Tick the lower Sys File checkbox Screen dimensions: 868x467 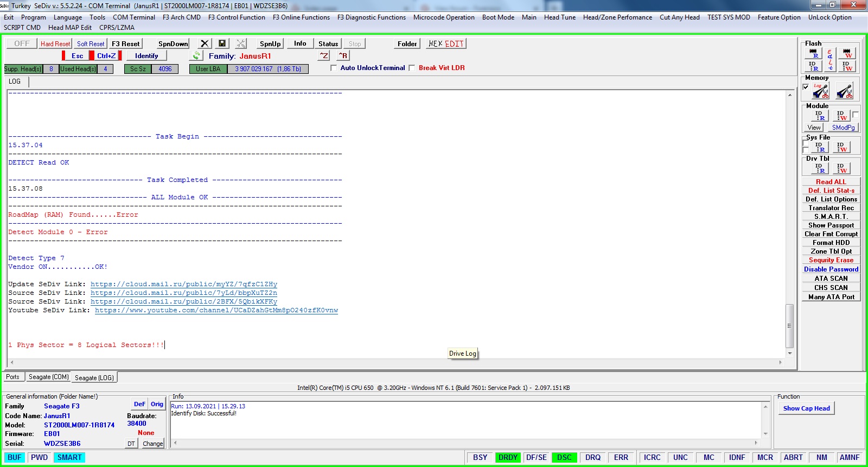click(806, 150)
